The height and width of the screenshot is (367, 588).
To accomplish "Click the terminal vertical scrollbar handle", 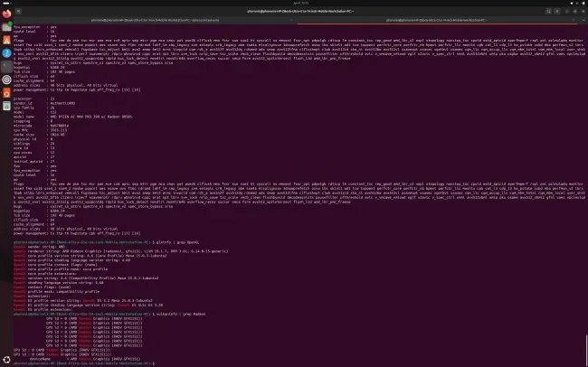I will pyautogui.click(x=586, y=349).
